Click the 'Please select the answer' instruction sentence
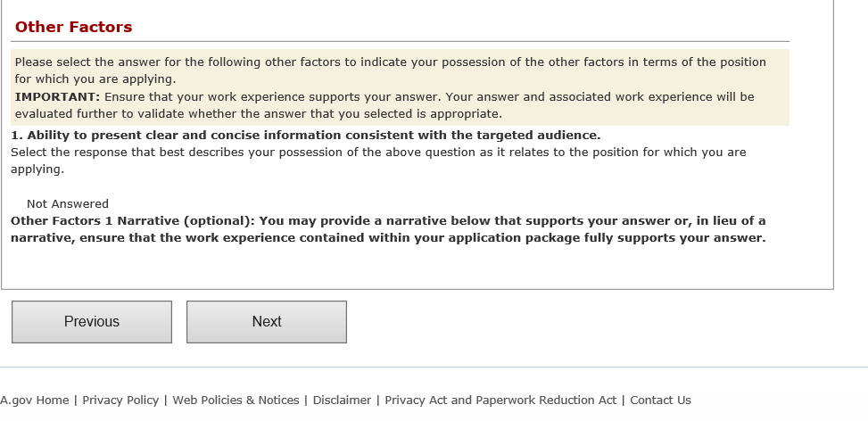The width and height of the screenshot is (868, 421). [390, 62]
